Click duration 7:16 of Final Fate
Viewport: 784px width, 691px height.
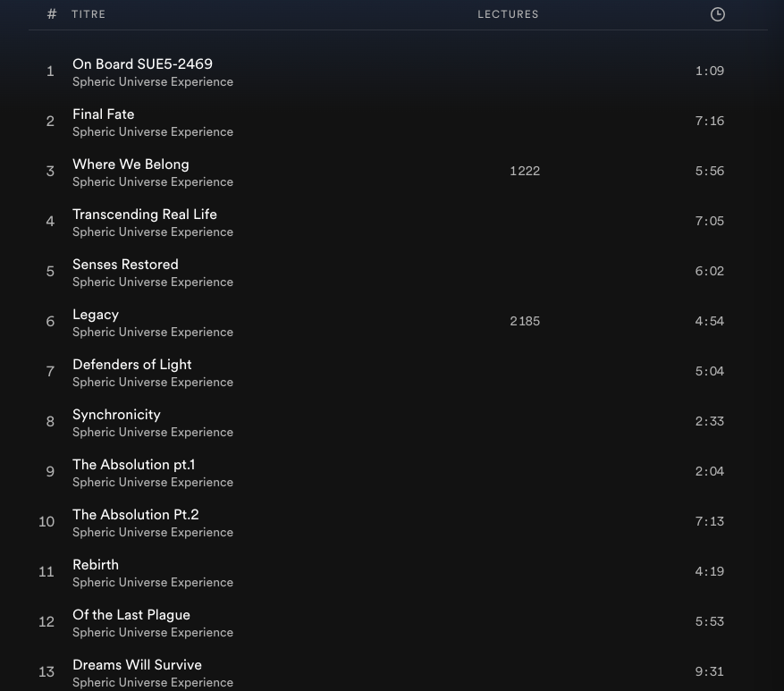point(710,121)
